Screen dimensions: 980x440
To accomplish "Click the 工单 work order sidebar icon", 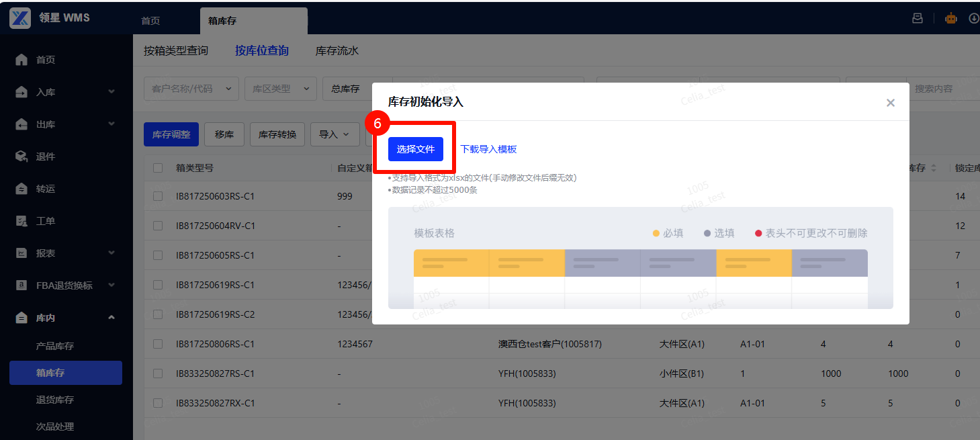I will tap(21, 221).
